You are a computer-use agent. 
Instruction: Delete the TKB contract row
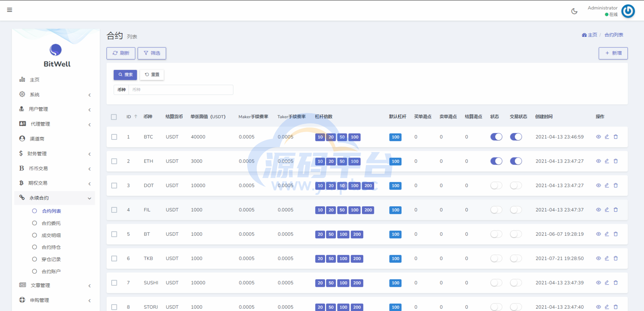click(616, 258)
